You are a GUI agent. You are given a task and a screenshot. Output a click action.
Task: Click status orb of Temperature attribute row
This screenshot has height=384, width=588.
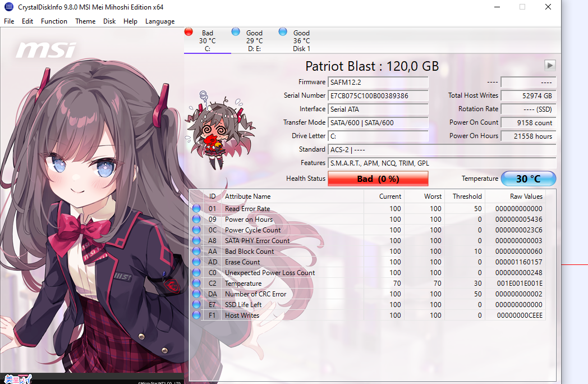(x=196, y=283)
